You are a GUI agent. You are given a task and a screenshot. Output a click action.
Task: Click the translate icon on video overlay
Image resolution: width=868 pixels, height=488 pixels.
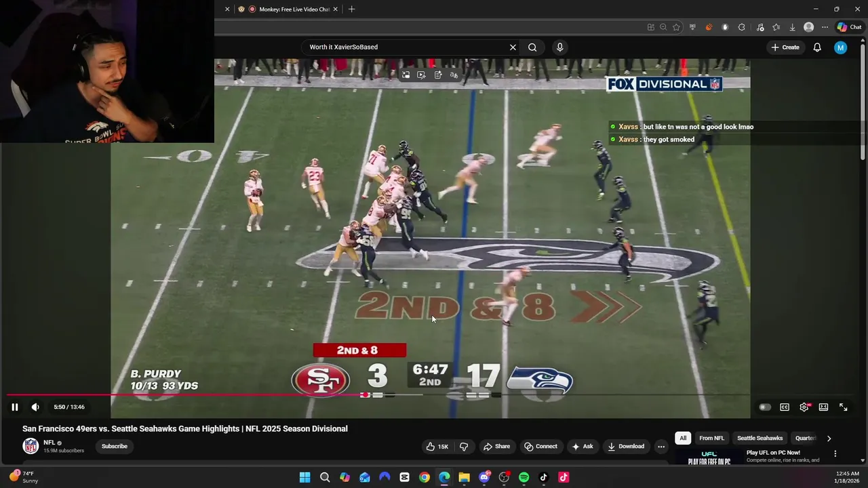(454, 75)
